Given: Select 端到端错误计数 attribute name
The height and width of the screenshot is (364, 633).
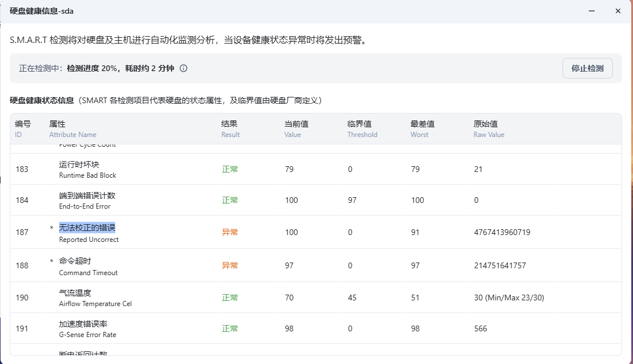Looking at the screenshot, I should click(x=87, y=195).
